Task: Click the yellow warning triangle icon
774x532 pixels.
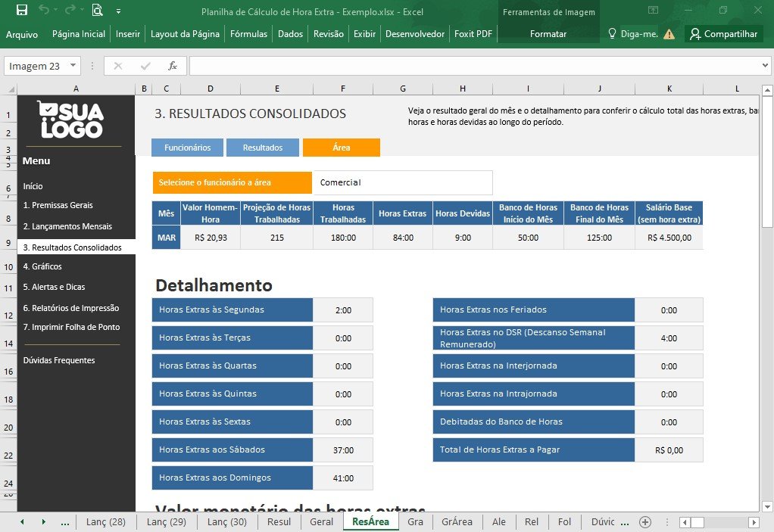Action: click(x=669, y=34)
